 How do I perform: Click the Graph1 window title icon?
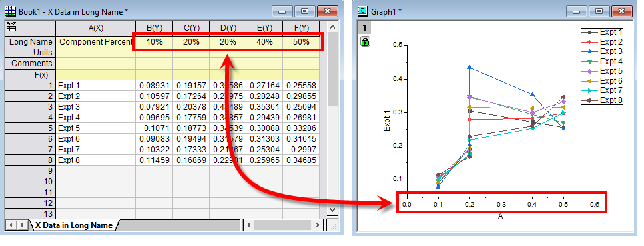click(x=363, y=11)
